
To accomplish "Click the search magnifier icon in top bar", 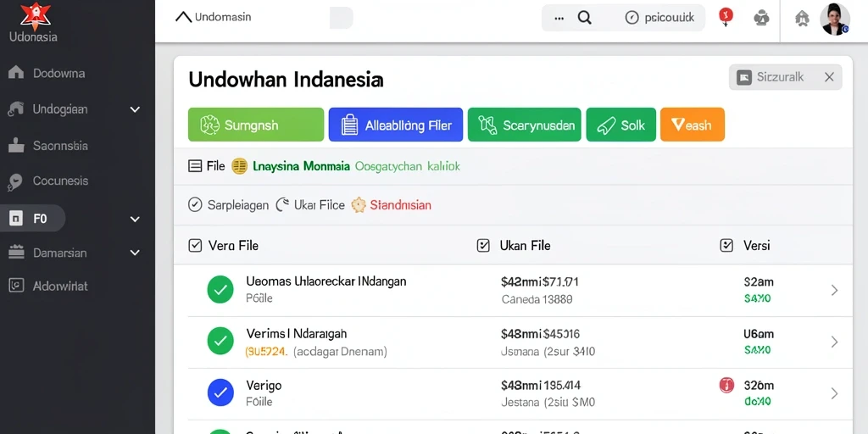I will click(x=585, y=18).
